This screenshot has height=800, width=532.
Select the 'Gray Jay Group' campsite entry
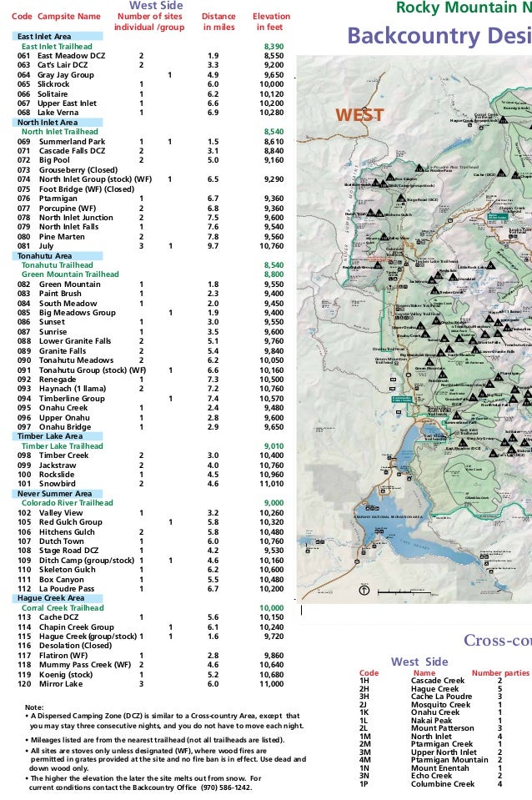point(66,75)
